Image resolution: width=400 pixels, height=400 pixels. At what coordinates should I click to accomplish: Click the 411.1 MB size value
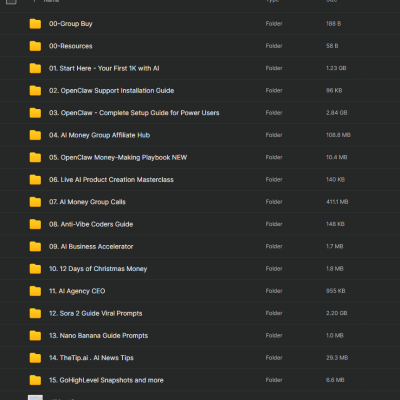[337, 202]
